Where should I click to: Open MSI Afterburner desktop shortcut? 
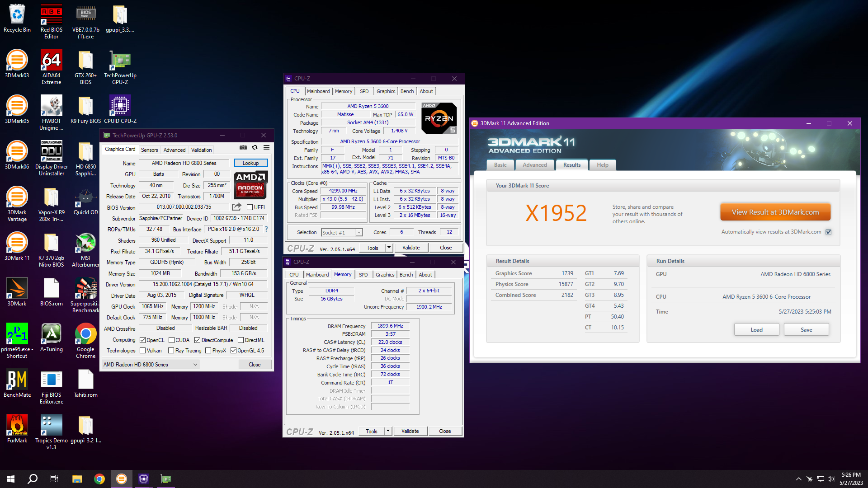coord(85,249)
